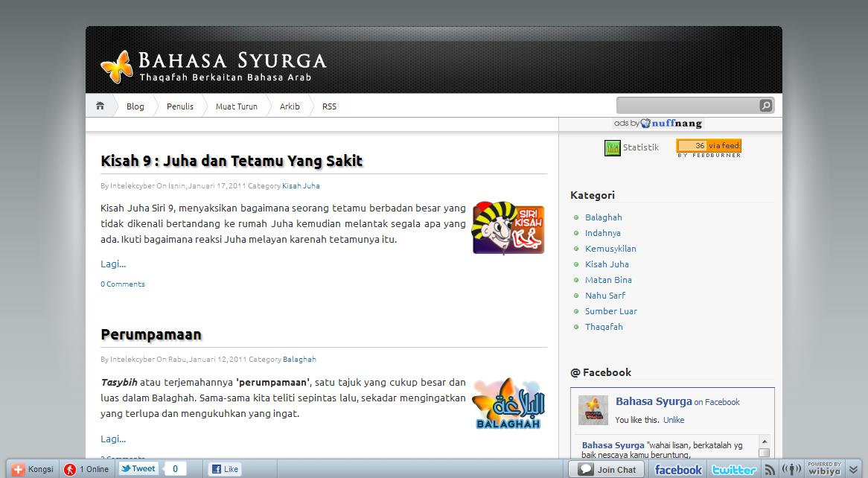The height and width of the screenshot is (478, 868).
Task: Open the Perumpamaan post title
Action: 151,334
